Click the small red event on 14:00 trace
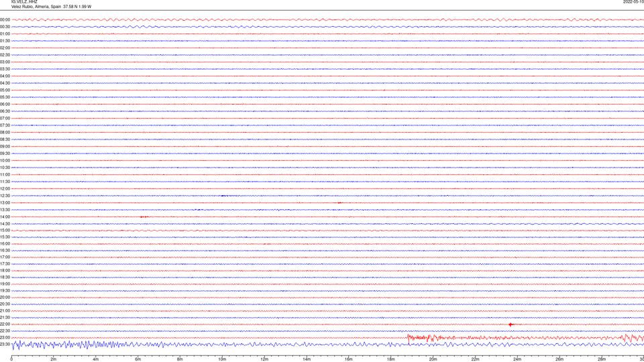This screenshot has width=644, height=362. coord(144,217)
